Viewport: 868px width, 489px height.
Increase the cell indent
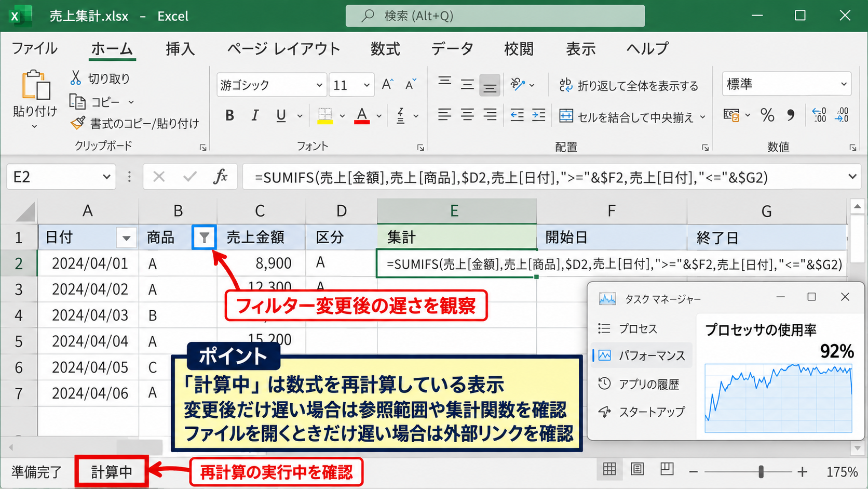pos(539,115)
